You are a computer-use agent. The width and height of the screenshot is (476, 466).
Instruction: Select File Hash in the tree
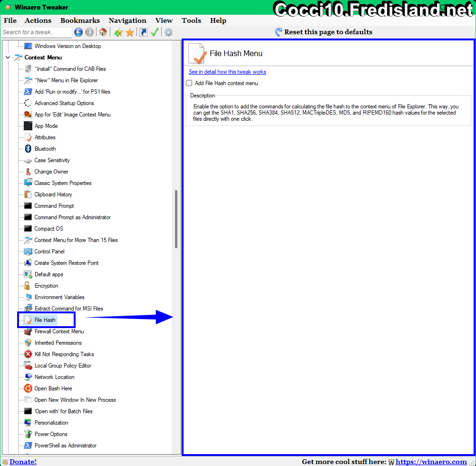pyautogui.click(x=45, y=320)
